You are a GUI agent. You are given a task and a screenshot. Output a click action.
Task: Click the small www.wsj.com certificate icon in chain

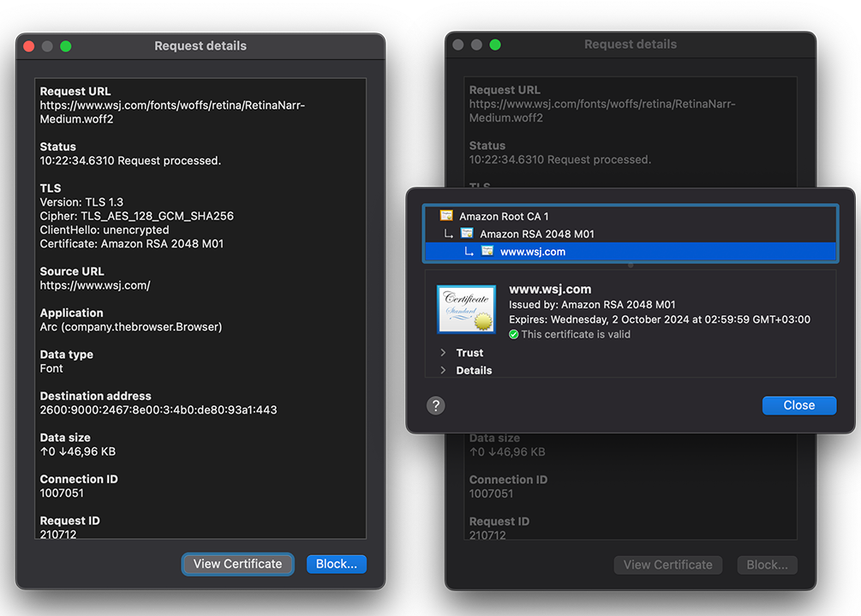coord(487,252)
